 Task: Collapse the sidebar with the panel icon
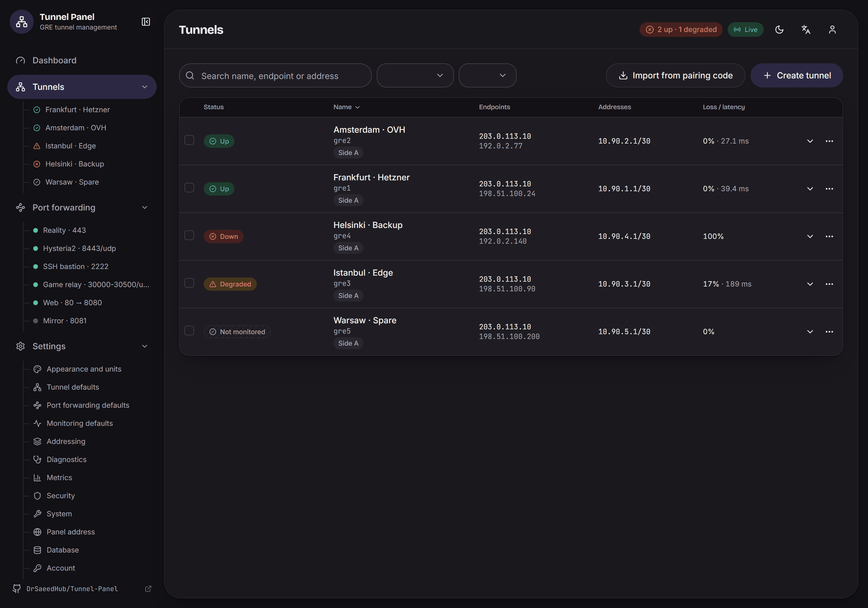point(146,22)
